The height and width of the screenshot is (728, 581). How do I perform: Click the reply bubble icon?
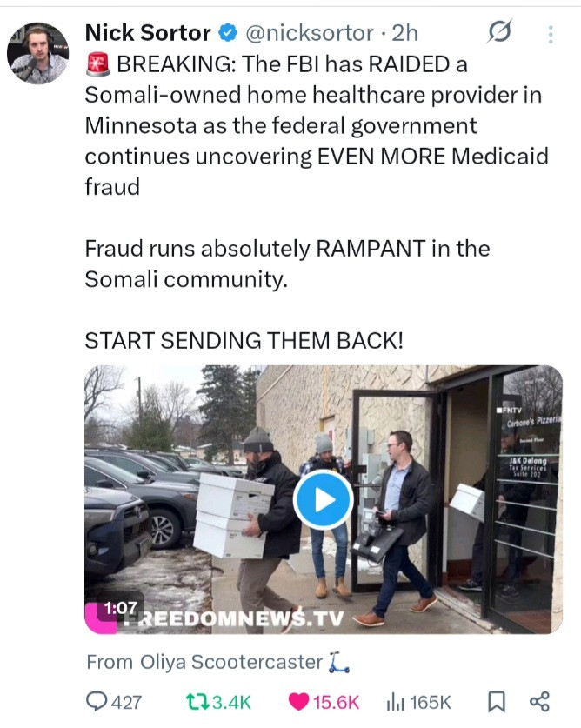tap(97, 702)
